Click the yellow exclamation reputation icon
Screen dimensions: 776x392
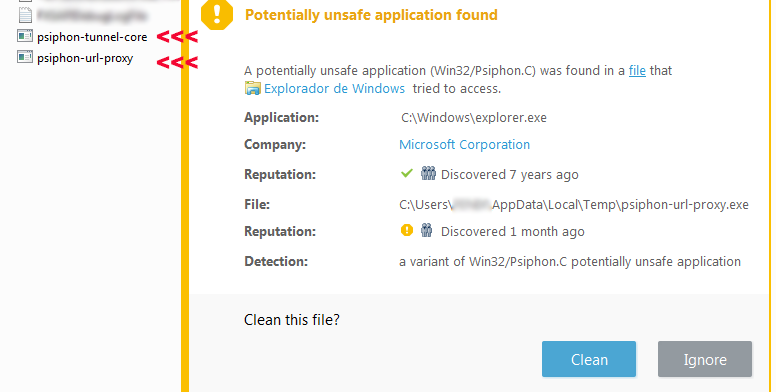(x=407, y=230)
